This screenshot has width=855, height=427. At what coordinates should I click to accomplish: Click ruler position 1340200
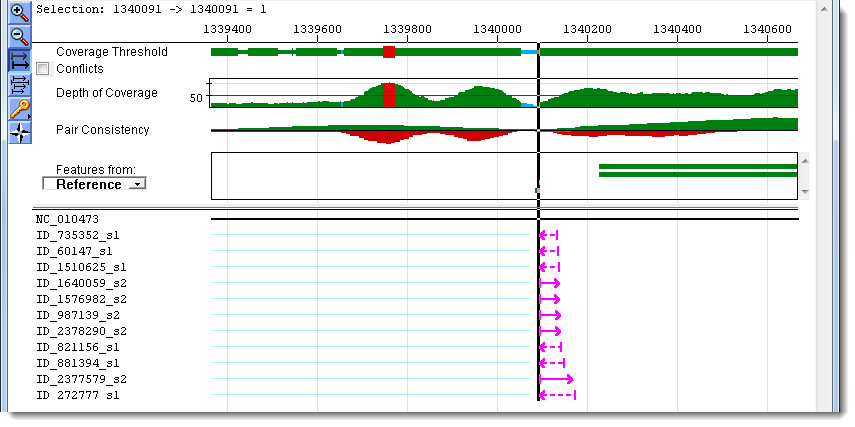point(587,28)
